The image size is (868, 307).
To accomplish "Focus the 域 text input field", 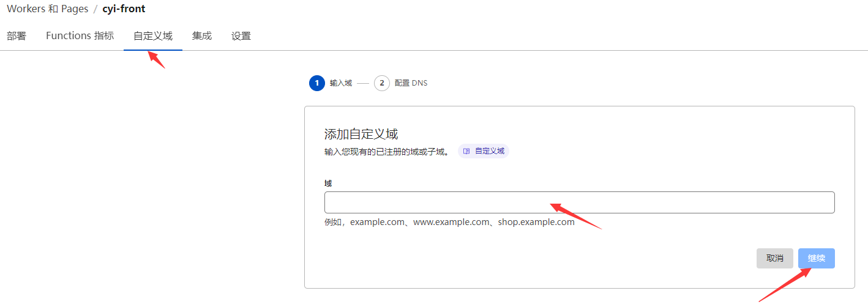I will pyautogui.click(x=579, y=202).
